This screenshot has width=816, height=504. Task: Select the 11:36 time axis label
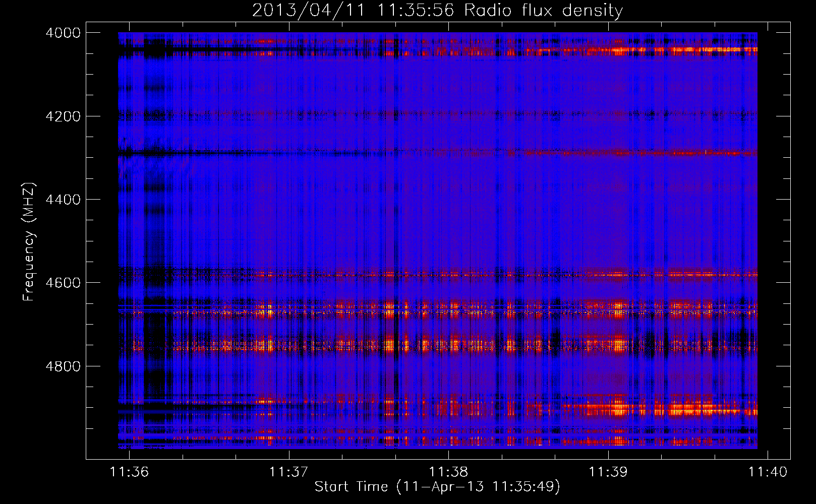130,472
